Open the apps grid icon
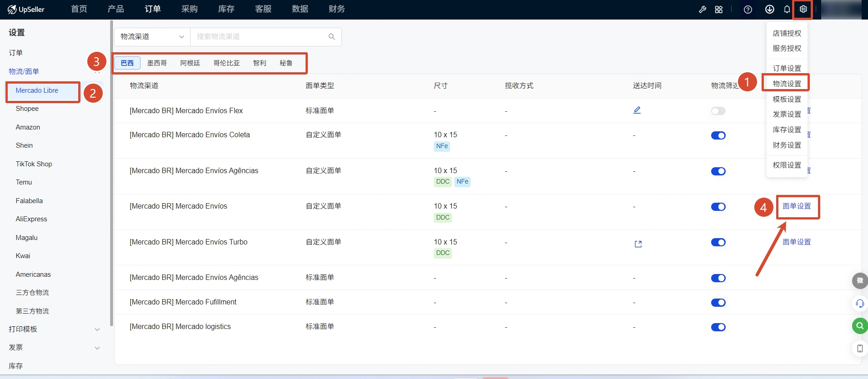868x379 pixels. (x=719, y=10)
